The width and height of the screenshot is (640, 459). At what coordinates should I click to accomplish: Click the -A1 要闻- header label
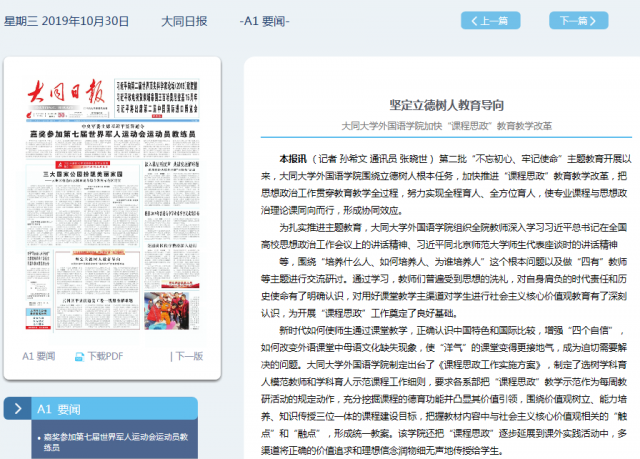click(x=264, y=21)
